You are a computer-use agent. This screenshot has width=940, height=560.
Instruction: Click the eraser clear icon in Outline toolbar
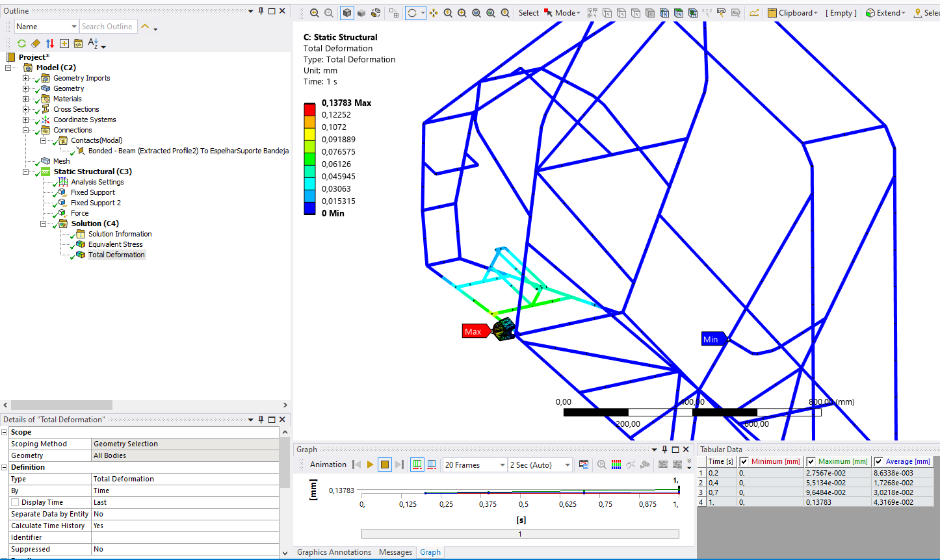pos(36,44)
